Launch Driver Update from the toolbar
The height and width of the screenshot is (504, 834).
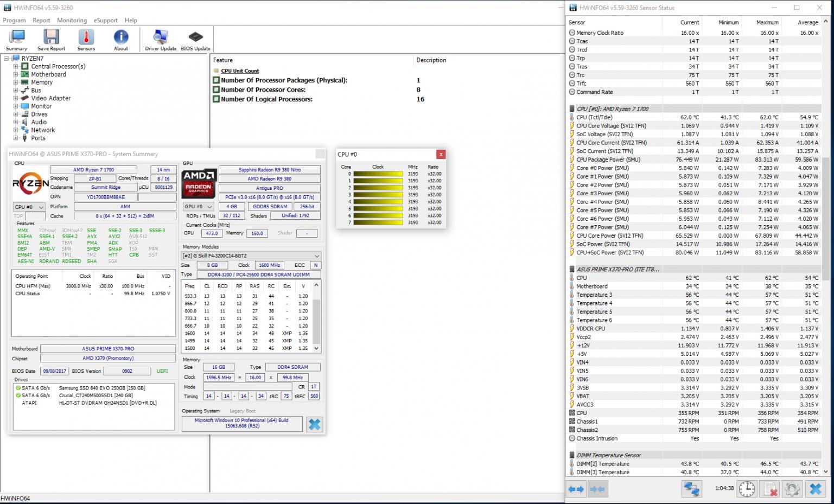(161, 40)
